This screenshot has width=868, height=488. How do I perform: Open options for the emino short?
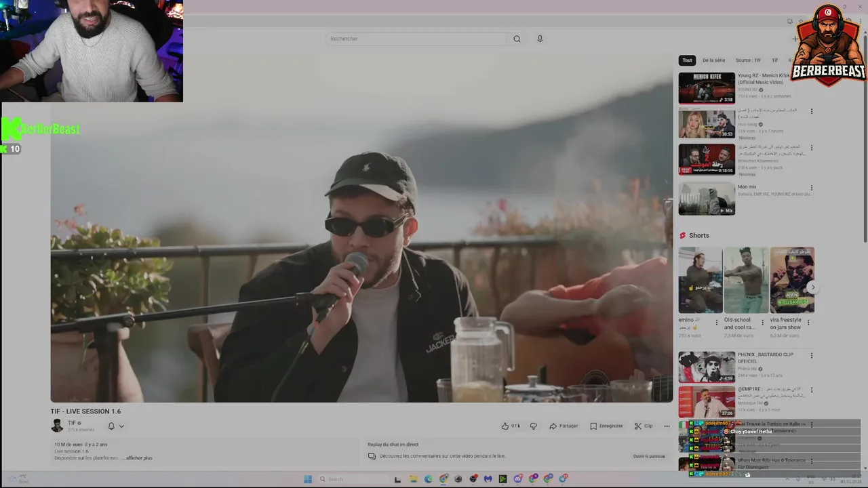(716, 323)
